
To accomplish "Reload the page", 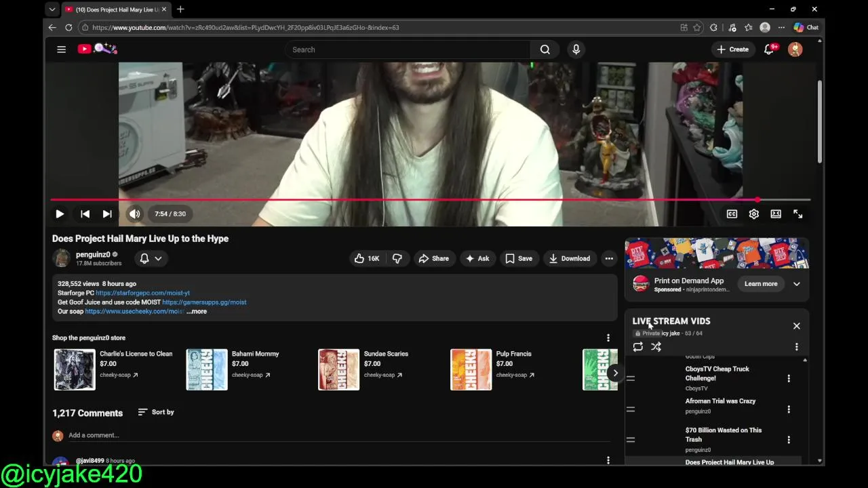I will point(68,28).
